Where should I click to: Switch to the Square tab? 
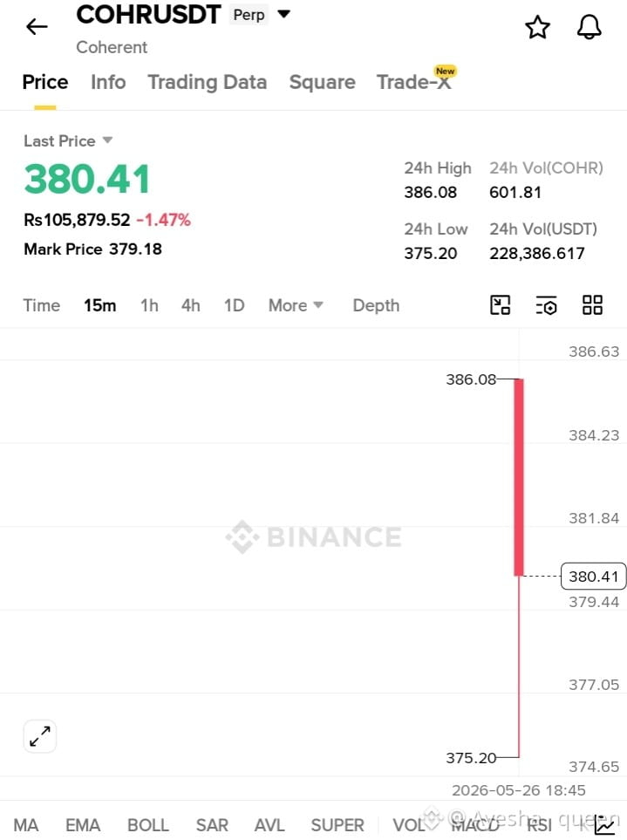(323, 82)
